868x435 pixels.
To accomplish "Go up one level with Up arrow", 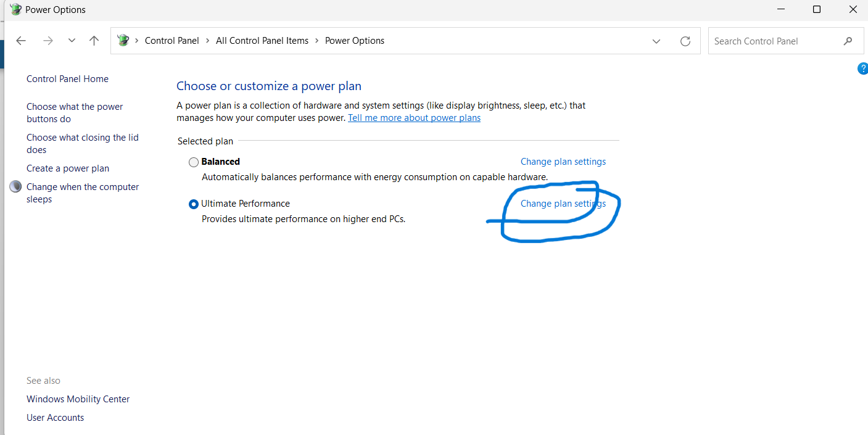I will click(94, 41).
